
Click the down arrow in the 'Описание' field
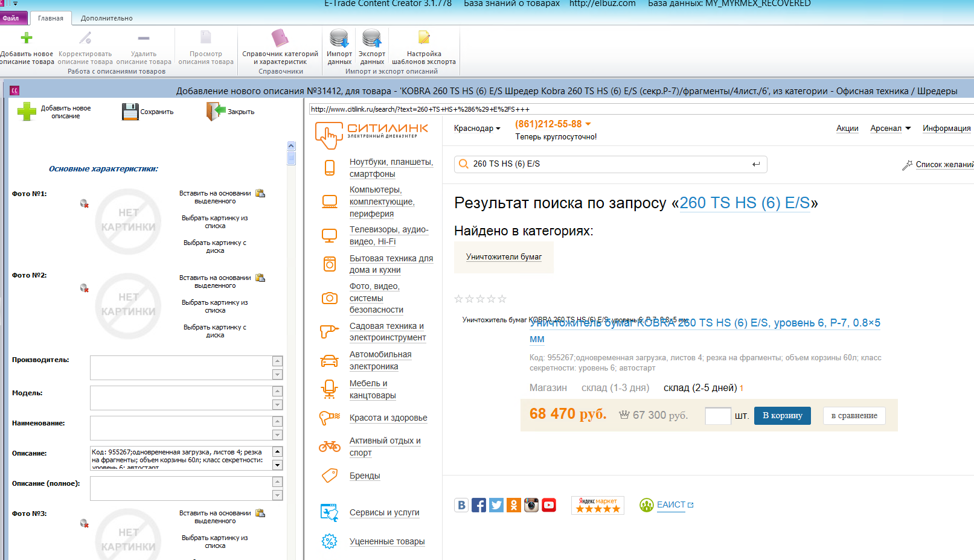pyautogui.click(x=278, y=465)
